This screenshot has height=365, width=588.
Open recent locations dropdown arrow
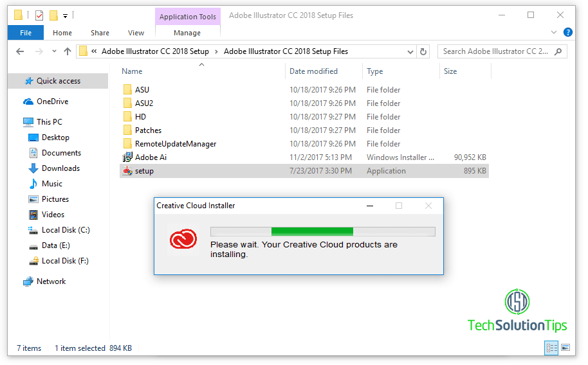tap(55, 51)
